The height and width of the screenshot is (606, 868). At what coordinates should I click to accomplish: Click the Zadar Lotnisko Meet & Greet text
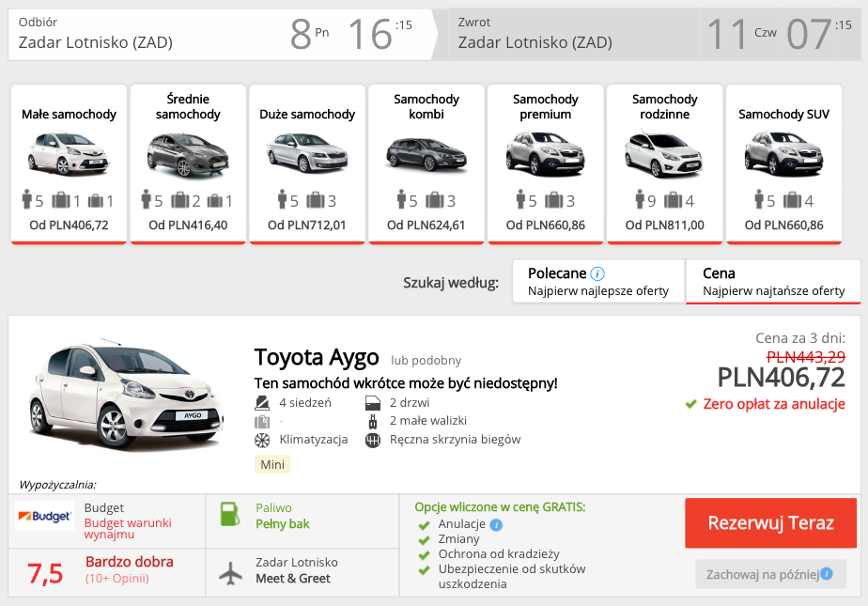click(297, 570)
